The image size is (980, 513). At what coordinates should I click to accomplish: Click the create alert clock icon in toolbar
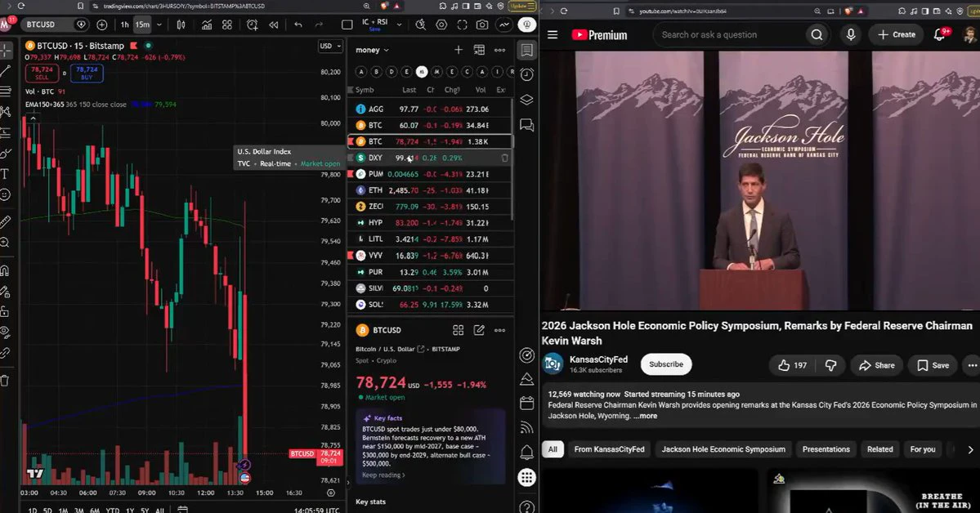[x=253, y=25]
